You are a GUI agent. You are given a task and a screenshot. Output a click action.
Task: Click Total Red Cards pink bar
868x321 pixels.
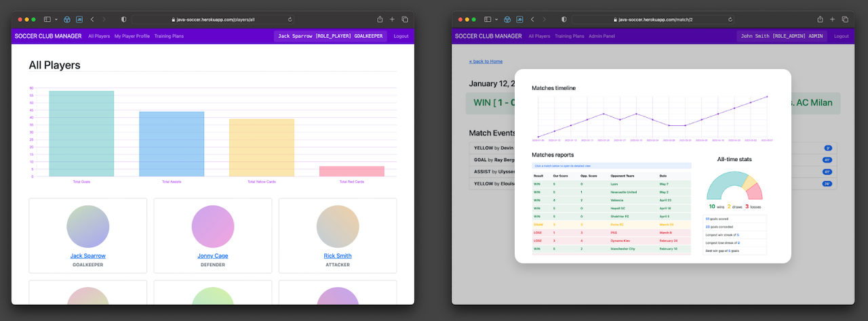(352, 171)
